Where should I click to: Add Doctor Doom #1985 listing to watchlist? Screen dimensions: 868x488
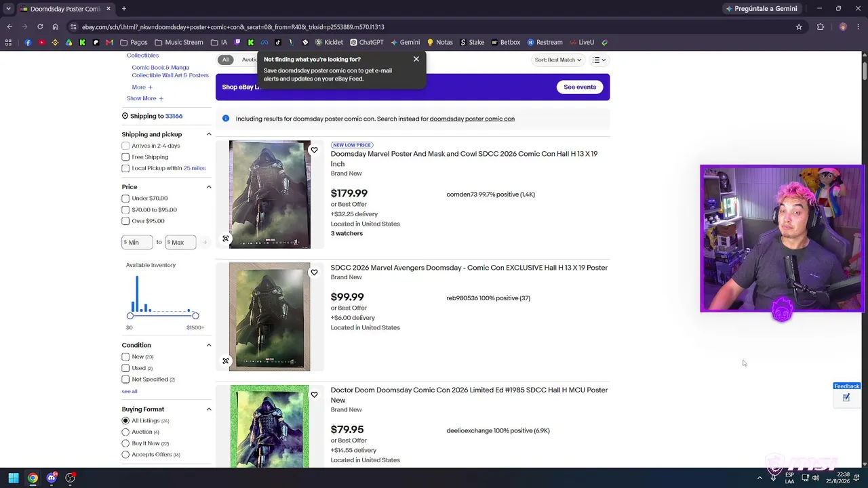(314, 394)
